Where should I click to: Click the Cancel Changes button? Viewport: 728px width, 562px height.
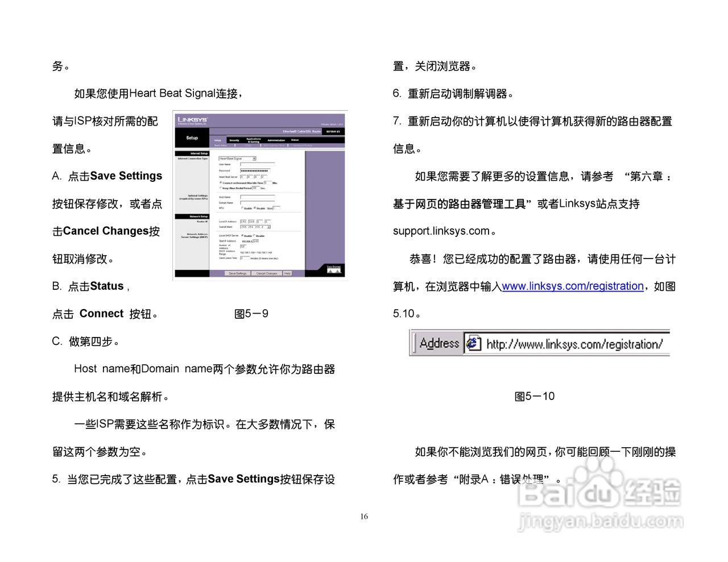[266, 273]
